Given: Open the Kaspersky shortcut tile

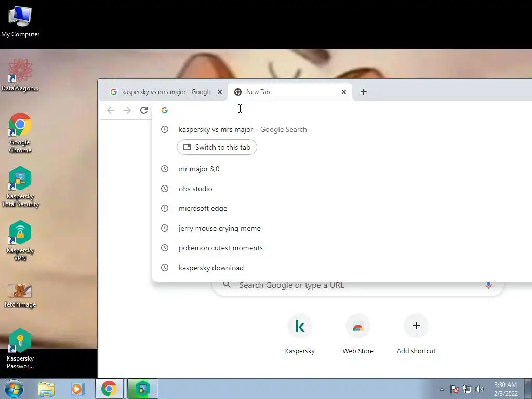Looking at the screenshot, I should (300, 334).
